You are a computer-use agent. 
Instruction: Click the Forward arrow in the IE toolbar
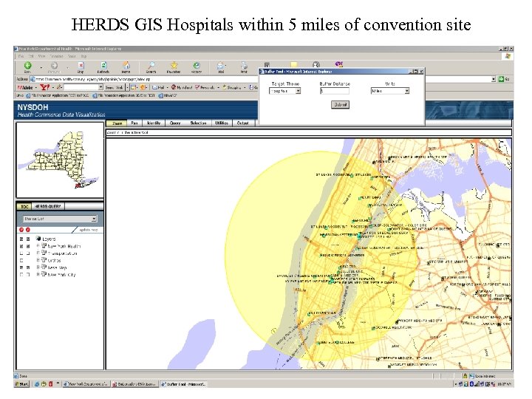coord(54,66)
